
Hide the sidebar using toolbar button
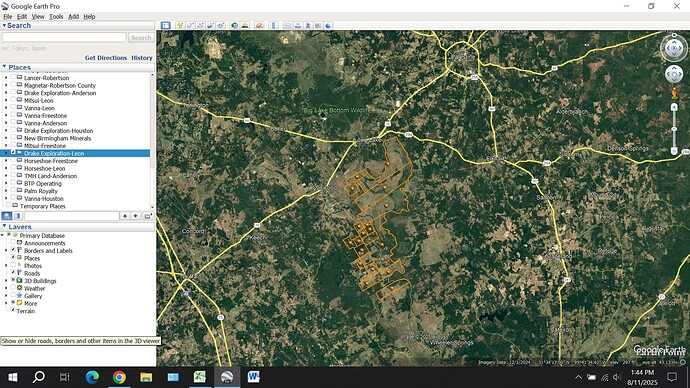[165, 26]
